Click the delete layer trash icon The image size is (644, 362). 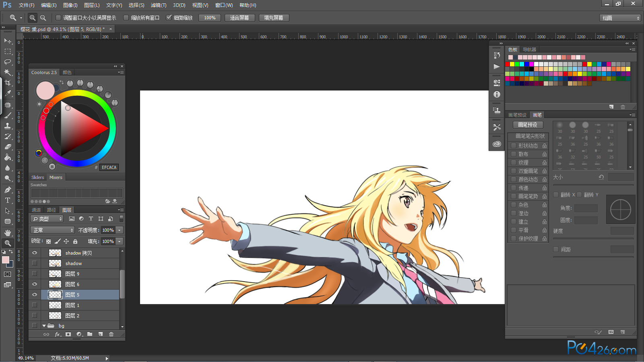click(x=111, y=334)
